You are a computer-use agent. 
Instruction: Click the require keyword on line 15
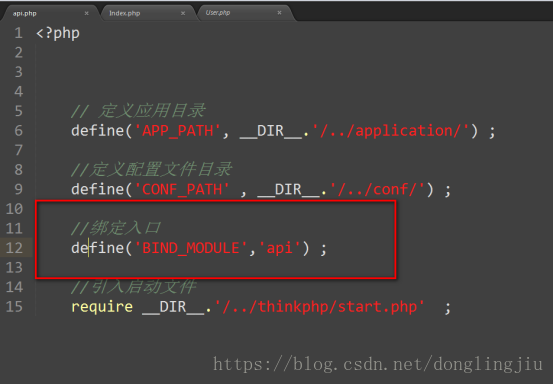point(102,307)
